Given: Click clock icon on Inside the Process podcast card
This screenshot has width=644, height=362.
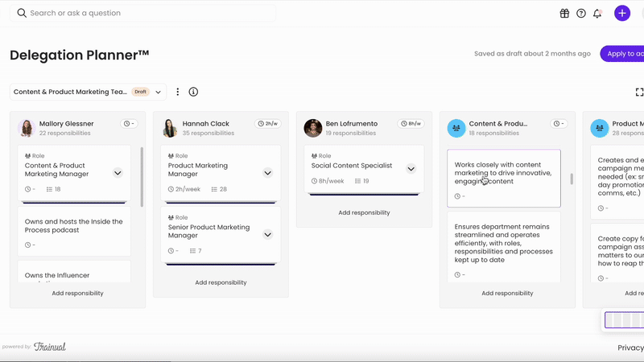Looking at the screenshot, I should tap(27, 245).
